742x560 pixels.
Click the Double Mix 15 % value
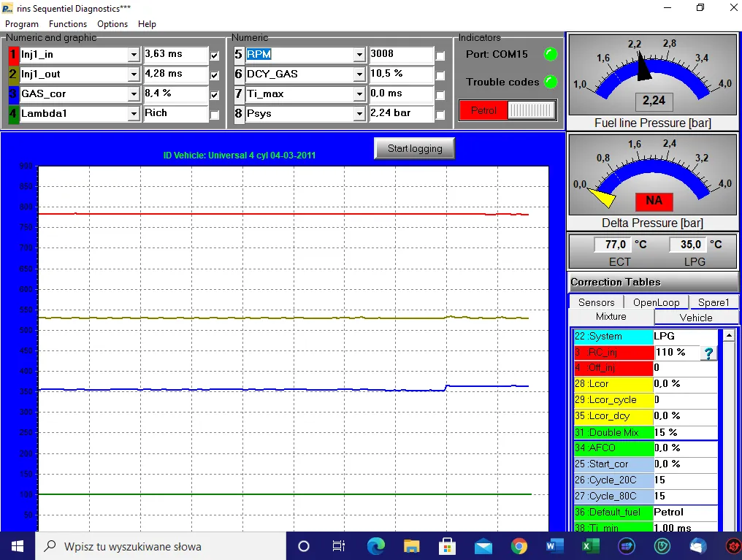(x=685, y=432)
